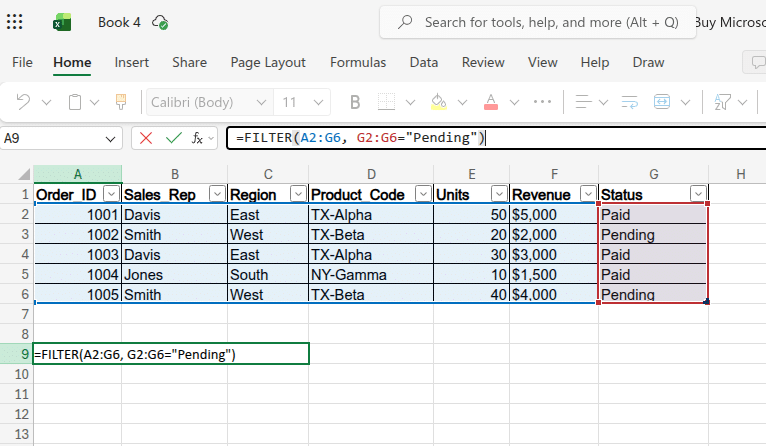Open the Formulas ribbon tab
766x446 pixels.
(358, 62)
